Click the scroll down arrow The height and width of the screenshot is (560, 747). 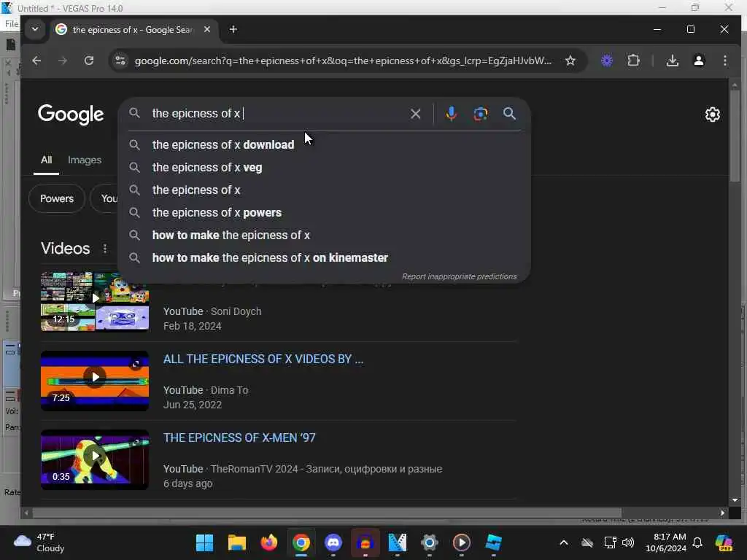point(735,500)
